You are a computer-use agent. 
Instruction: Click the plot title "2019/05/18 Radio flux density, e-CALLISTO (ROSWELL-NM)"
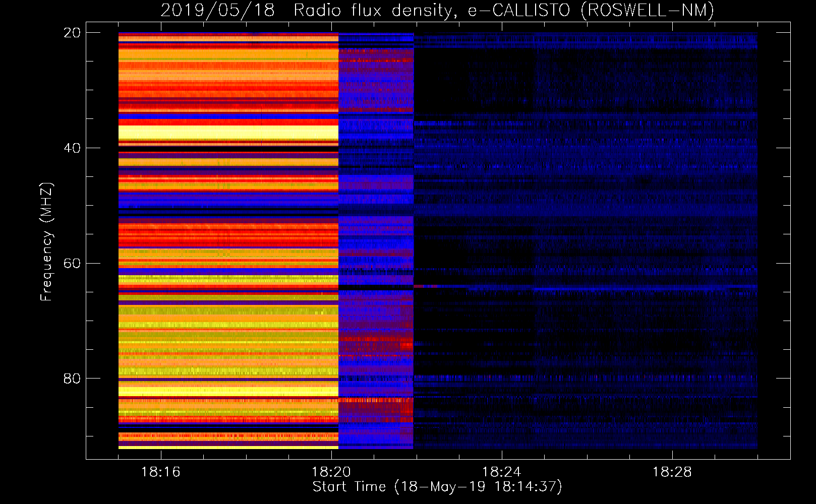(437, 10)
